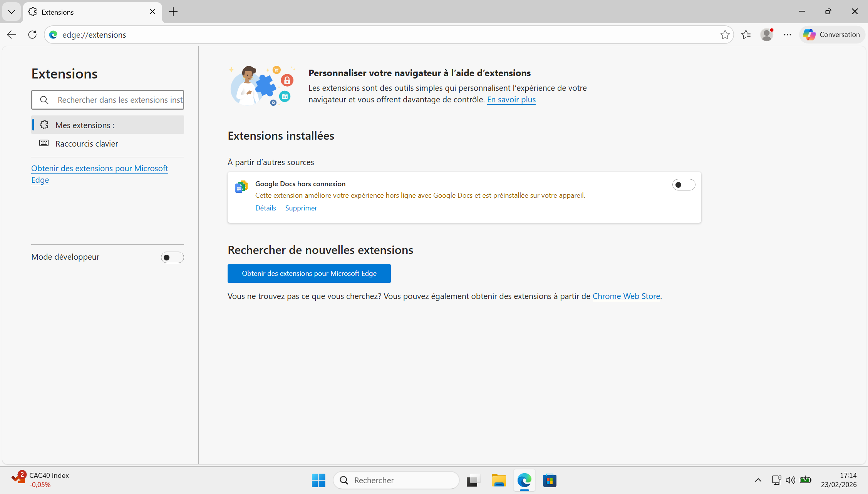Open Task View on the taskbar
The width and height of the screenshot is (868, 494).
point(473,480)
